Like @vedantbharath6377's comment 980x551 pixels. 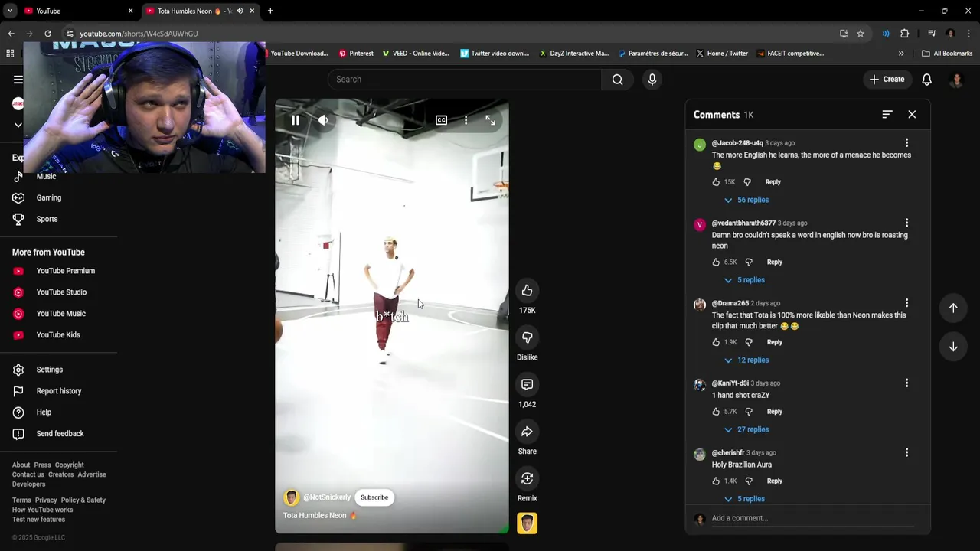(x=716, y=262)
